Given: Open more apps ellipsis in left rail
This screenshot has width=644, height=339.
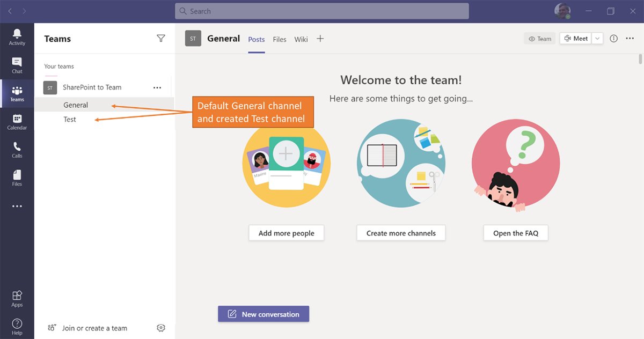Looking at the screenshot, I should pos(17,206).
